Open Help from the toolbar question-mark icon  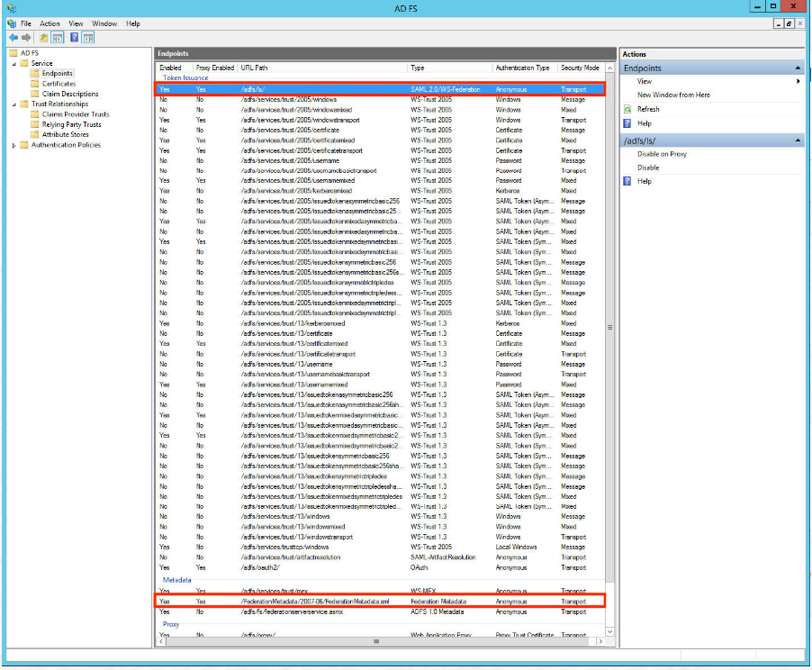(x=74, y=37)
